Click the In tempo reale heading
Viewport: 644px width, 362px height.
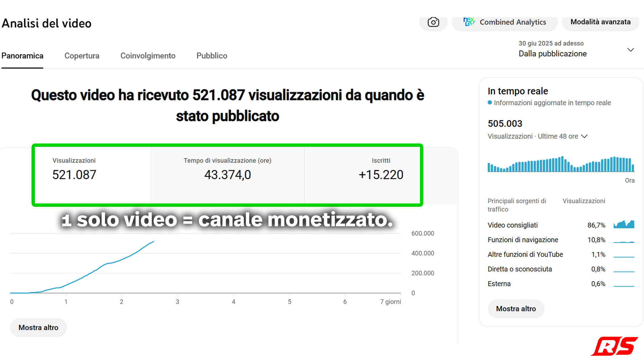click(518, 91)
